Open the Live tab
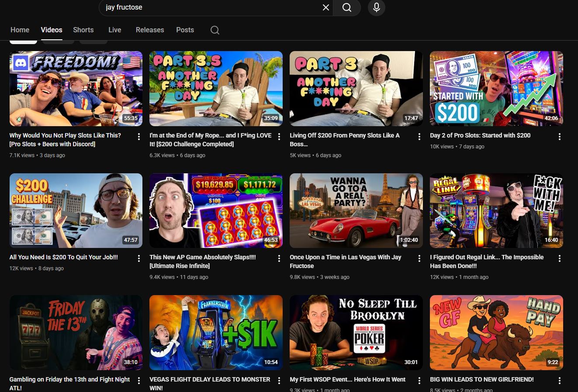This screenshot has width=578, height=392. (115, 30)
